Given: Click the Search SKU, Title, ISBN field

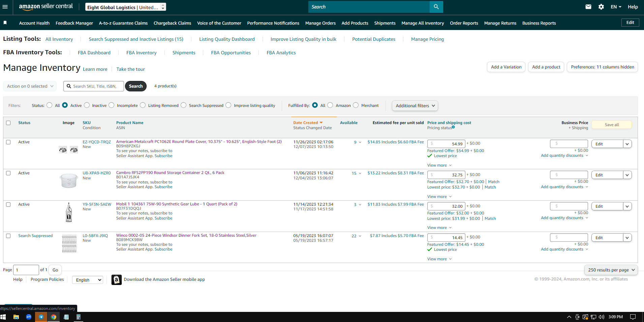Looking at the screenshot, I should 94,86.
